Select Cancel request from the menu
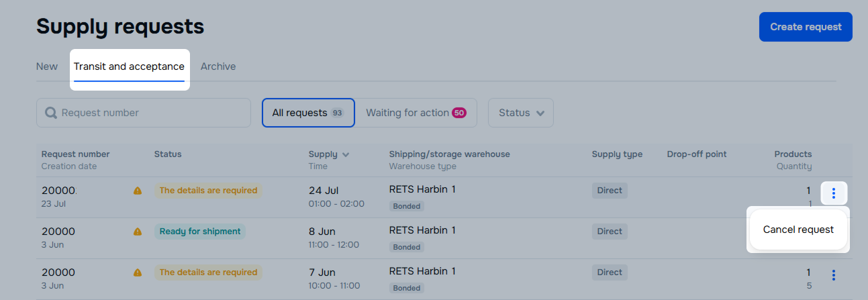The image size is (868, 300). click(x=798, y=230)
